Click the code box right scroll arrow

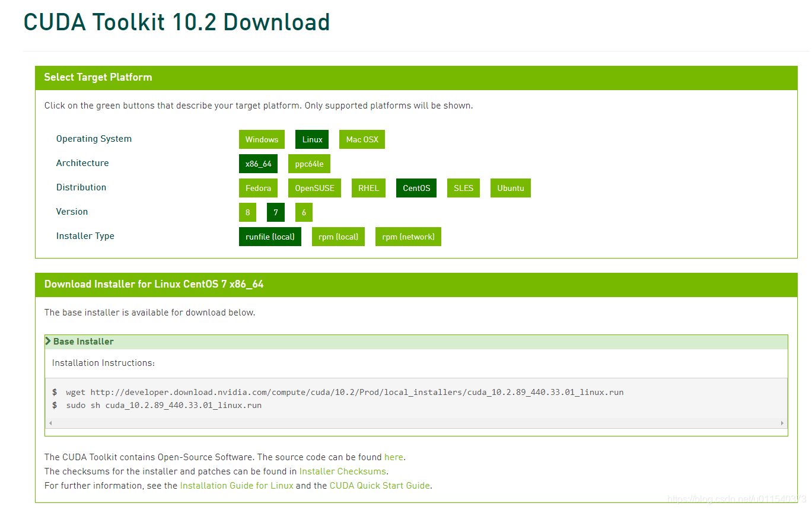pyautogui.click(x=782, y=423)
